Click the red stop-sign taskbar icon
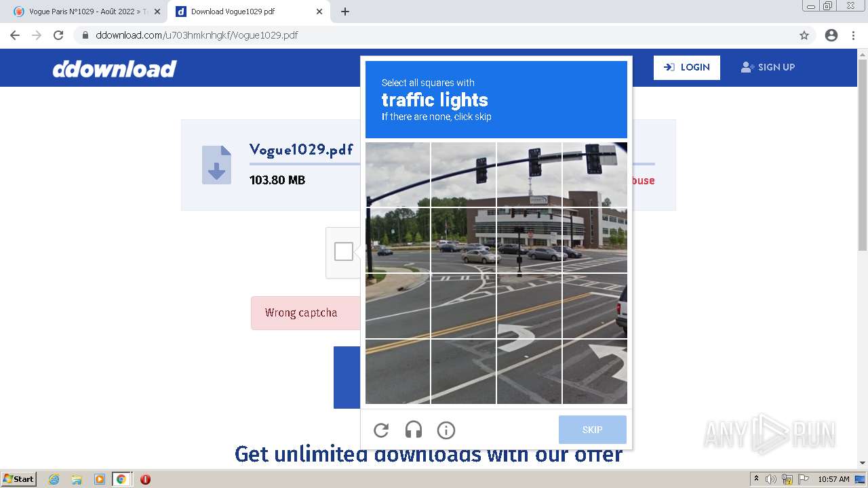Screen dimensions: 868x488 (145, 479)
